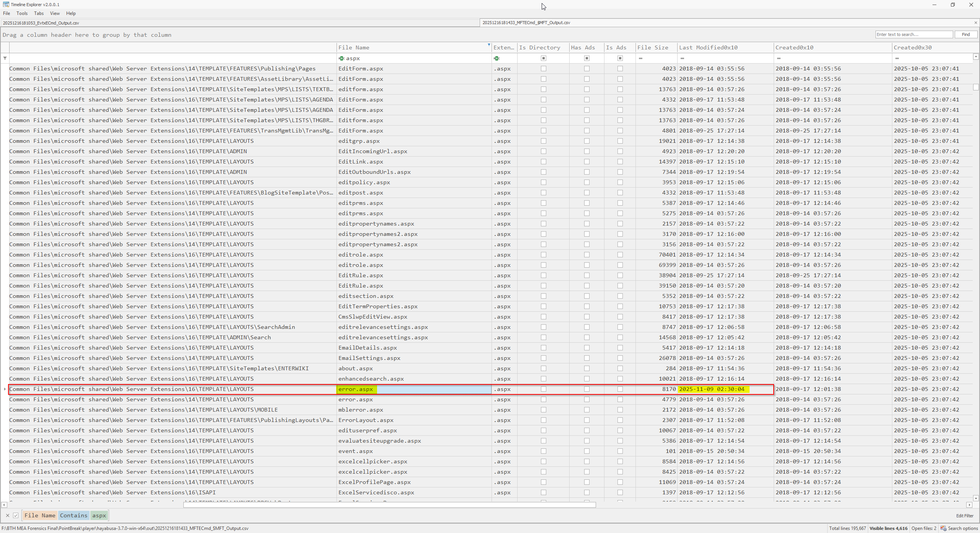The height and width of the screenshot is (533, 980).
Task: Click the filter row funnel icon at left
Action: pyautogui.click(x=5, y=58)
